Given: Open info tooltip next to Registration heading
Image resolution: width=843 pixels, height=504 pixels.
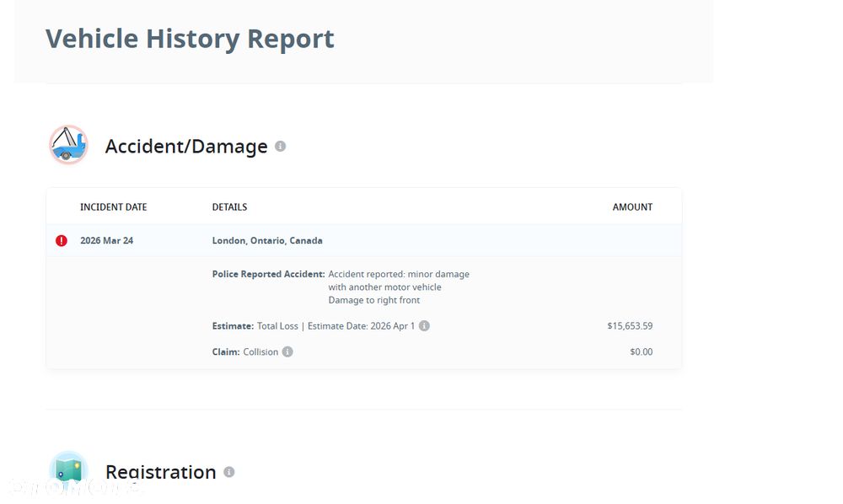Looking at the screenshot, I should coord(229,472).
